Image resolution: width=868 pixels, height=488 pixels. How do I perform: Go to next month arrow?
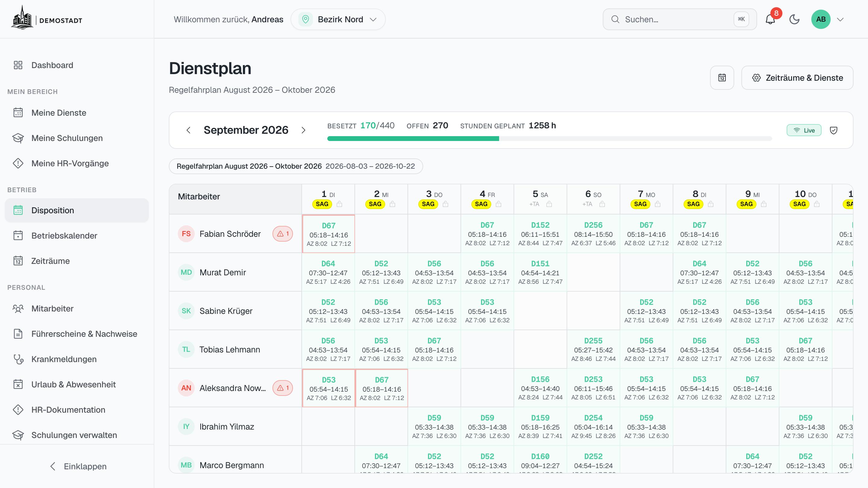303,130
